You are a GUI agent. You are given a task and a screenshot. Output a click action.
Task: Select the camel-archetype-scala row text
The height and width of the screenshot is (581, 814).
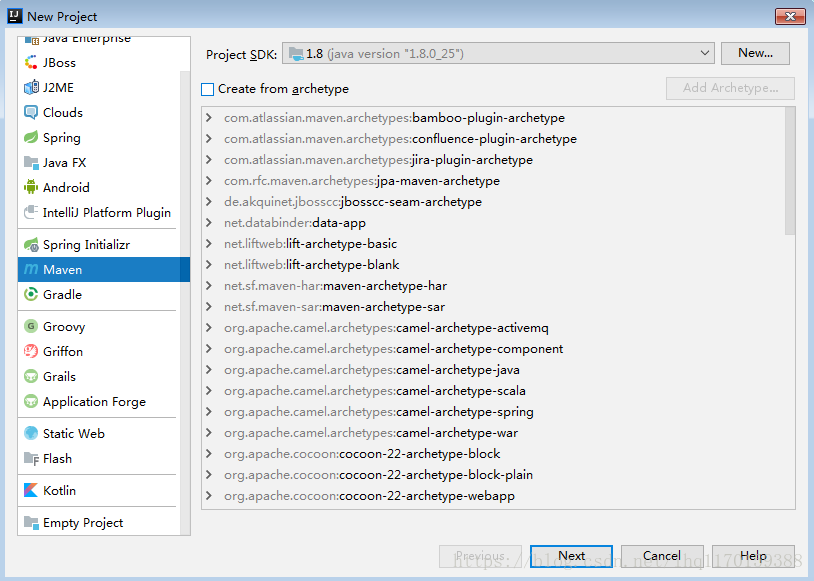click(x=375, y=391)
